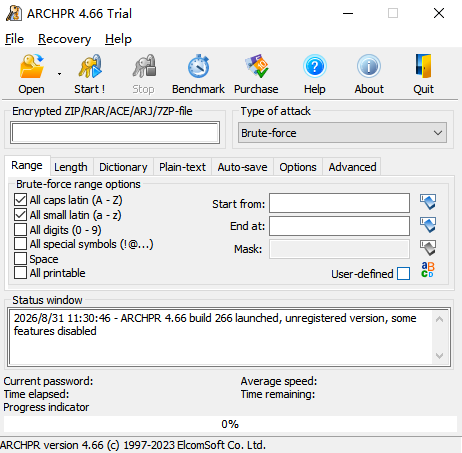Start the password recovery attack
462x453 pixels.
[x=90, y=75]
